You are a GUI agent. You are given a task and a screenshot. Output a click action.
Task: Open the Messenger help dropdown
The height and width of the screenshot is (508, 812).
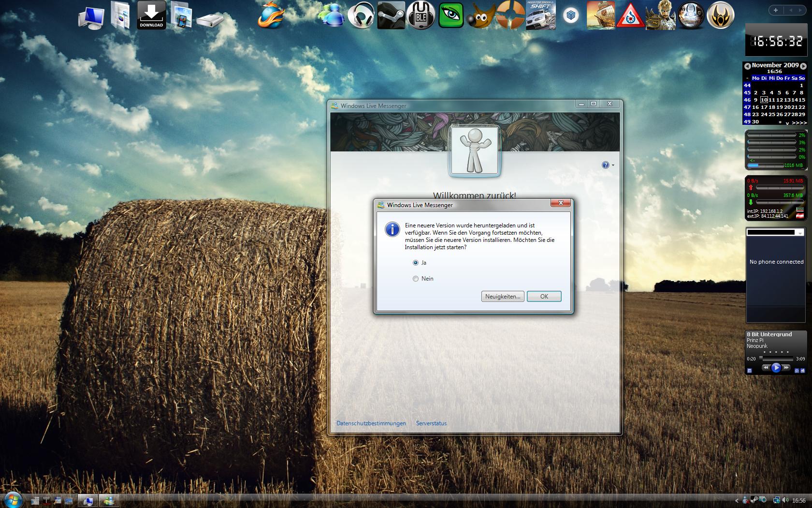click(608, 165)
